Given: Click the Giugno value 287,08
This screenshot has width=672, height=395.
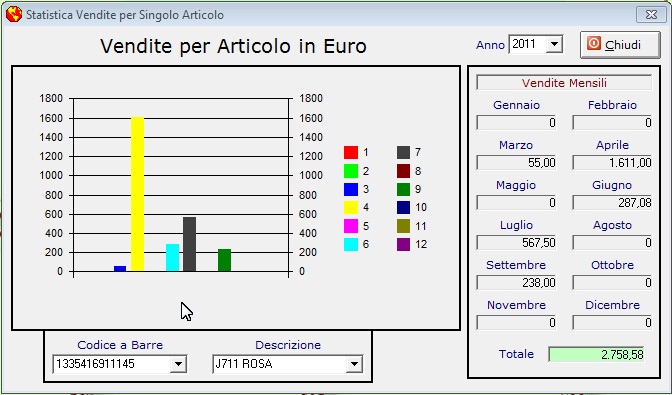Looking at the screenshot, I should pyautogui.click(x=612, y=203).
